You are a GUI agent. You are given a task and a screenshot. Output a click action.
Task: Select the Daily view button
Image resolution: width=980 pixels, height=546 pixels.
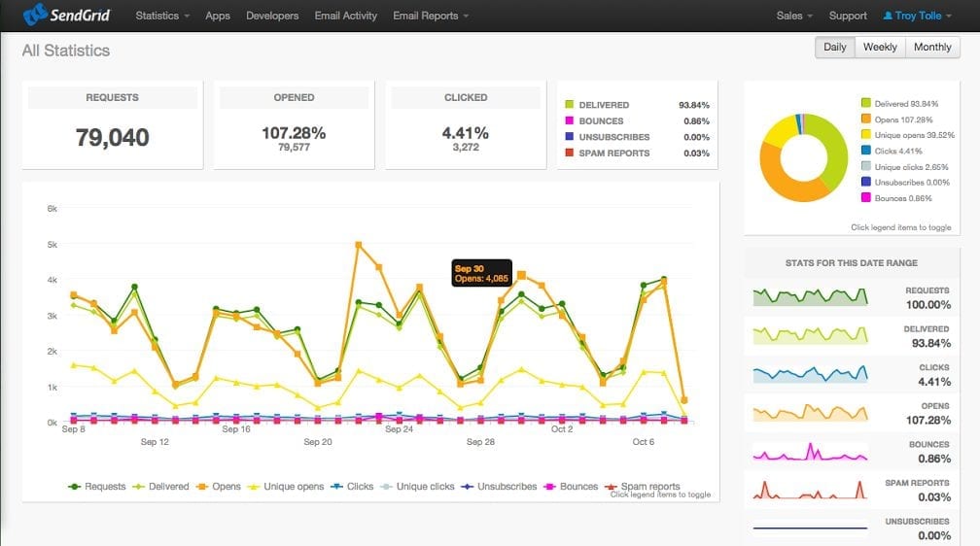834,47
